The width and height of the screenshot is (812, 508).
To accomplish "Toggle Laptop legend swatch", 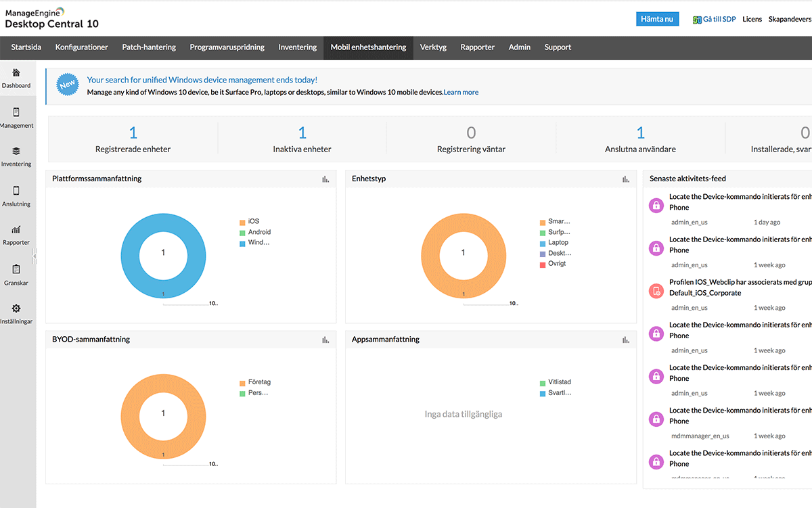I will [x=543, y=243].
